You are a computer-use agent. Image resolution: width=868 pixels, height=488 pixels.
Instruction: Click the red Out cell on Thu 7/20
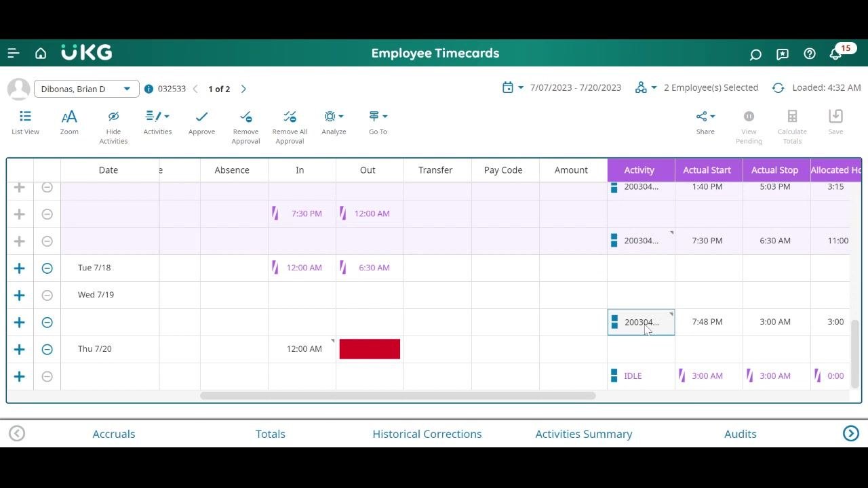370,349
